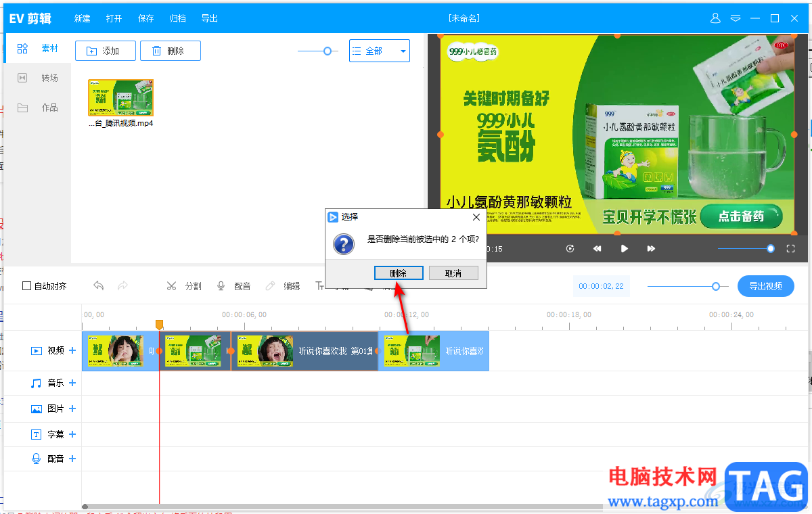Switch to the 作品 tab
The width and height of the screenshot is (812, 514).
coord(37,108)
